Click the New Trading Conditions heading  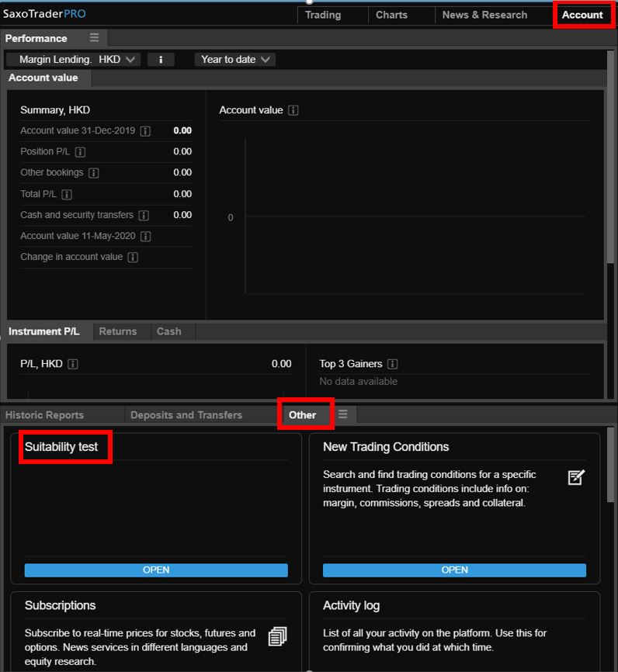click(386, 447)
